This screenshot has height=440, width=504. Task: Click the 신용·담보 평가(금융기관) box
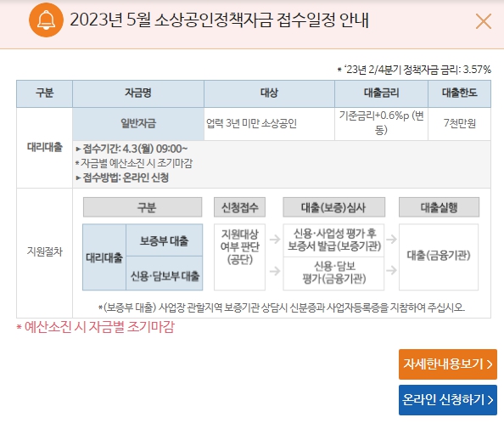333,273
